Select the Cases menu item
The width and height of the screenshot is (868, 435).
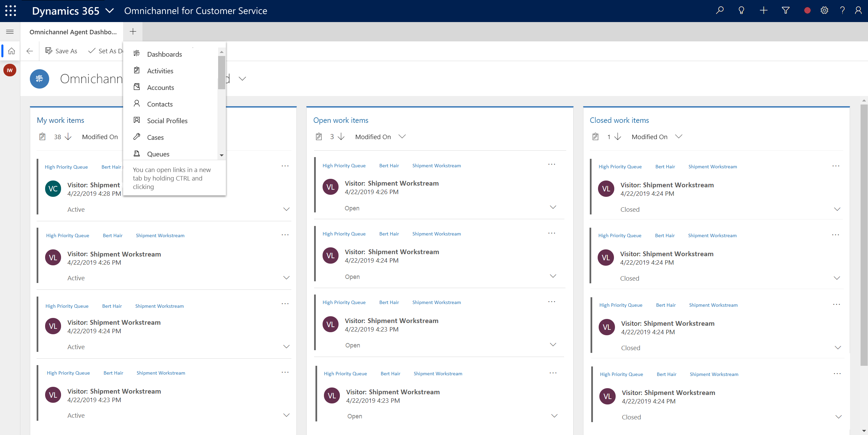coord(155,137)
